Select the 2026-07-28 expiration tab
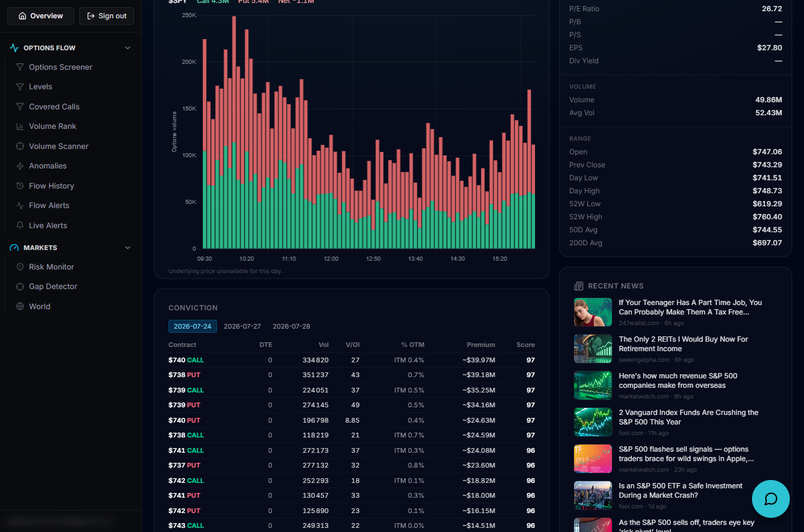This screenshot has height=532, width=804. click(x=291, y=326)
